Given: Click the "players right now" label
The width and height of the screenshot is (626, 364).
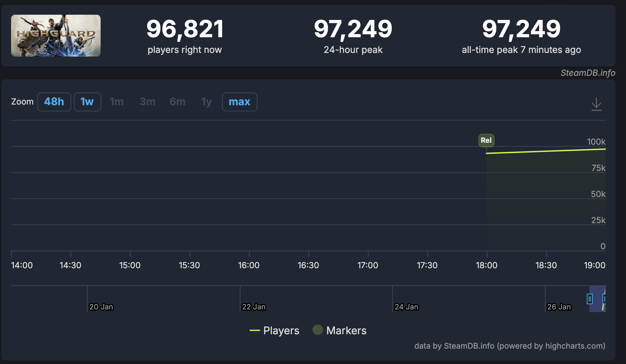Looking at the screenshot, I should tap(185, 50).
